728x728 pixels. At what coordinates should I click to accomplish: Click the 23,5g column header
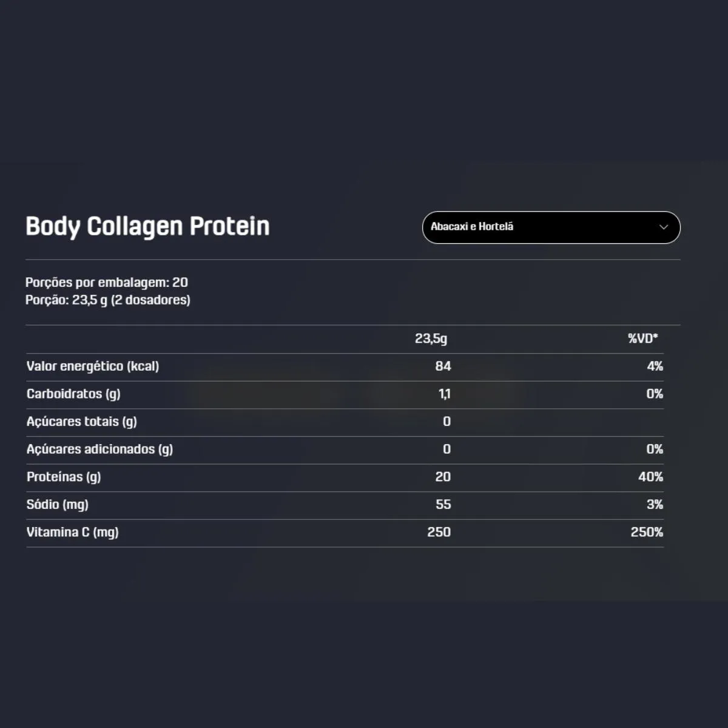point(431,339)
